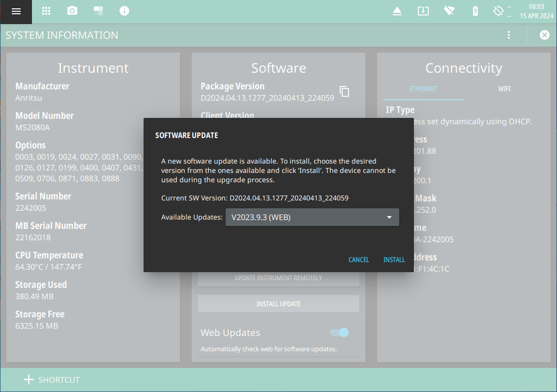Image resolution: width=557 pixels, height=392 pixels.
Task: Click the system information icon
Action: pyautogui.click(x=124, y=11)
